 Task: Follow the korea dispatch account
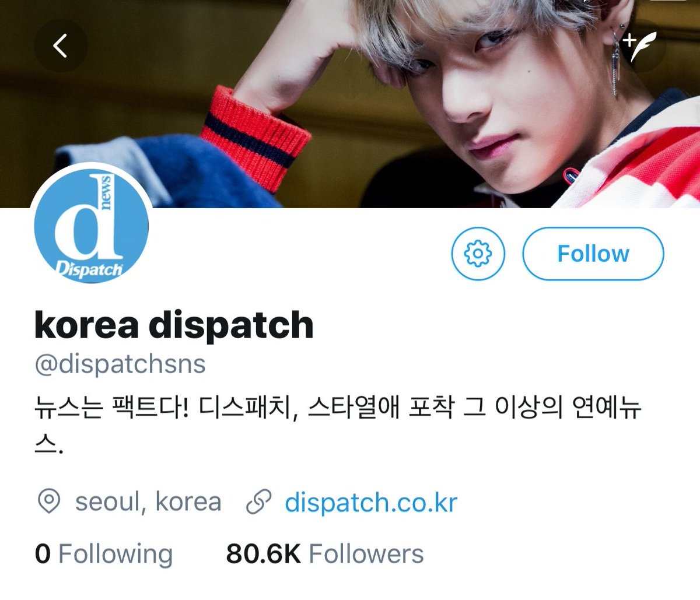[x=593, y=254]
